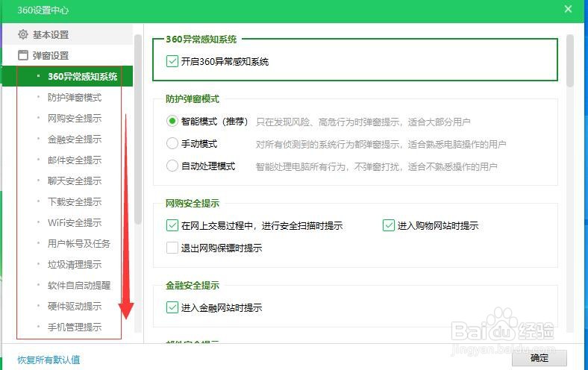
Task: Enable 退出网购保镖时提示 checkbox
Action: 172,248
